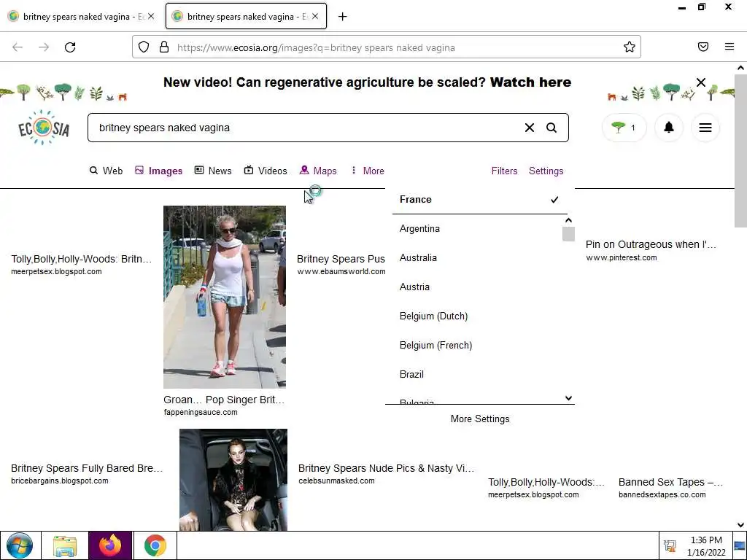Screen dimensions: 747x560
Task: Switch to Videos results
Action: (266, 171)
